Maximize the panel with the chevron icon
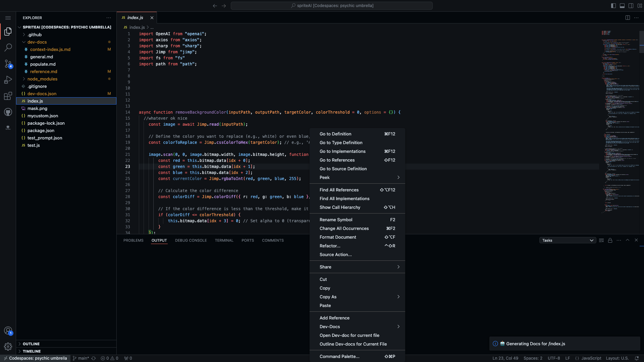Image resolution: width=644 pixels, height=362 pixels. [x=627, y=240]
